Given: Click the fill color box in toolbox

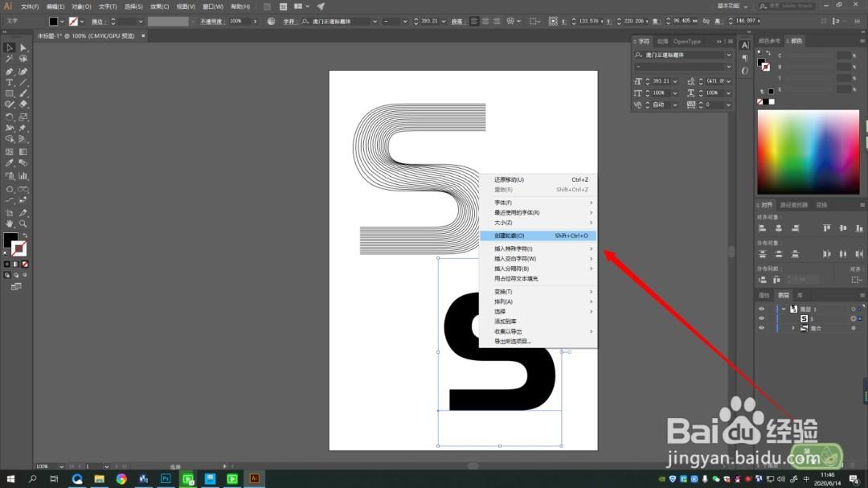Looking at the screenshot, I should [x=10, y=240].
